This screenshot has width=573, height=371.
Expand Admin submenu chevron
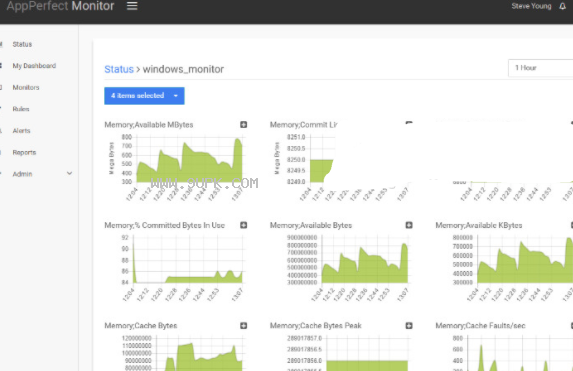[69, 174]
